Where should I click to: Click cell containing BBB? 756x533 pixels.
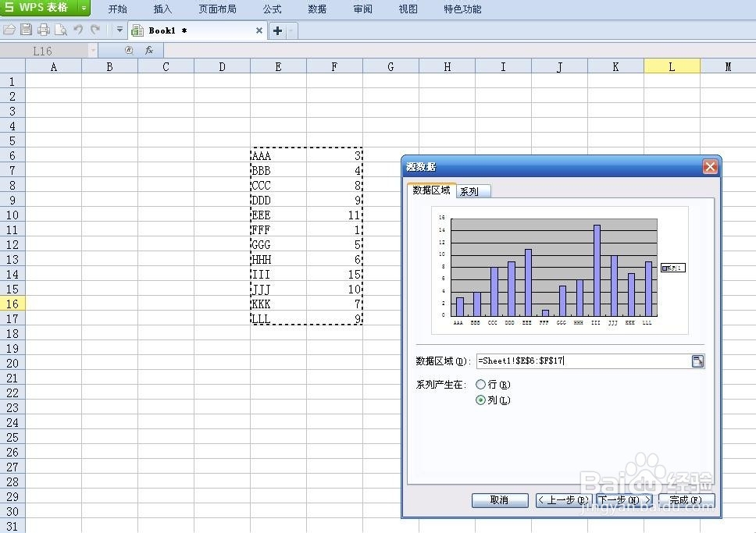click(278, 170)
